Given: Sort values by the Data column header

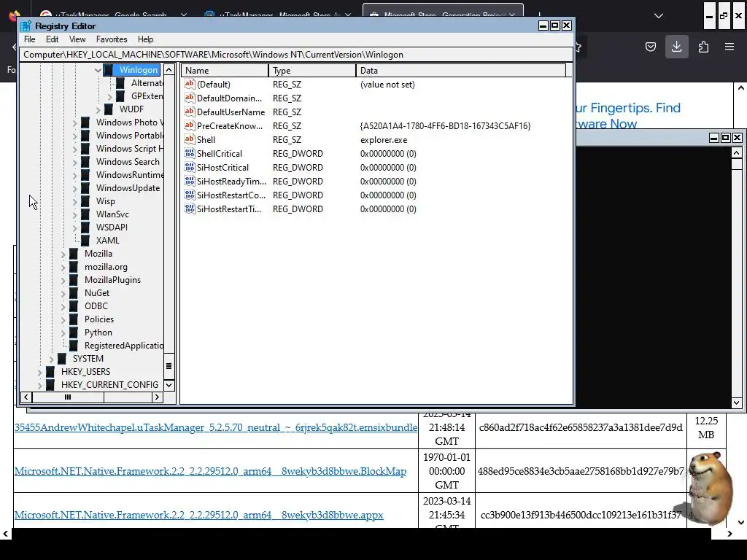Looking at the screenshot, I should tap(461, 71).
